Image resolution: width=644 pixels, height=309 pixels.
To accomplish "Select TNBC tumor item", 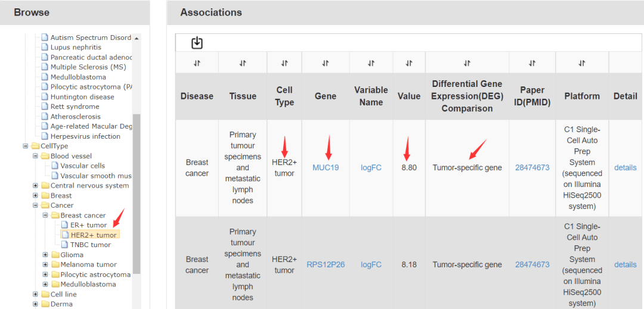I will [x=91, y=245].
